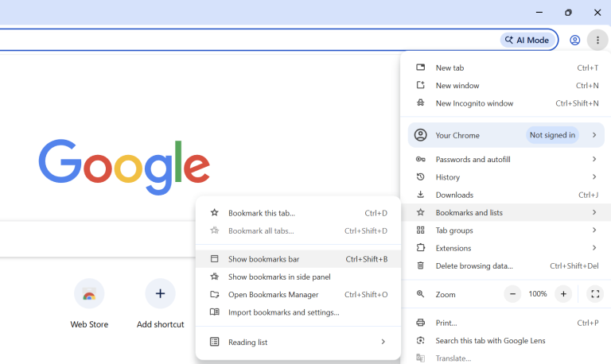
Task: Expand the Extensions submenu arrow
Action: pyautogui.click(x=594, y=248)
